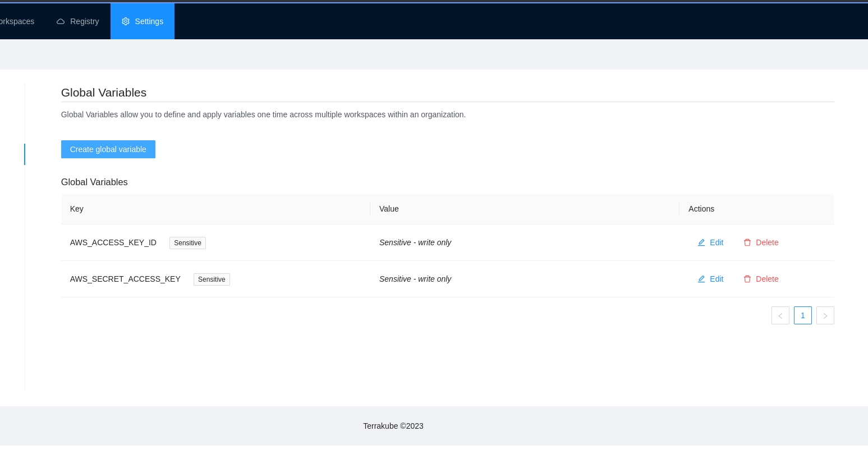Select page 1 in pagination

[802, 315]
